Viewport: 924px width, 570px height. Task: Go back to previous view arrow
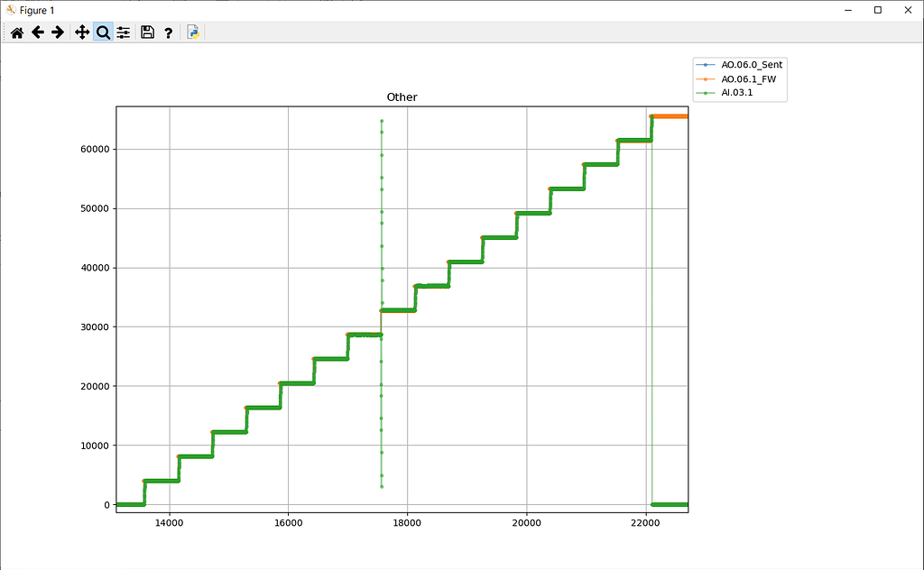point(38,32)
